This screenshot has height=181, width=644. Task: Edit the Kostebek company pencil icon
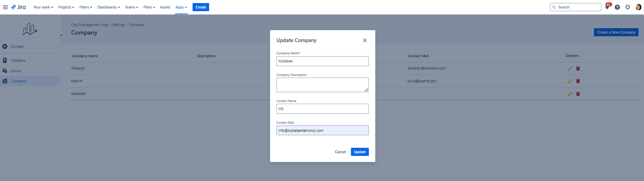click(570, 94)
